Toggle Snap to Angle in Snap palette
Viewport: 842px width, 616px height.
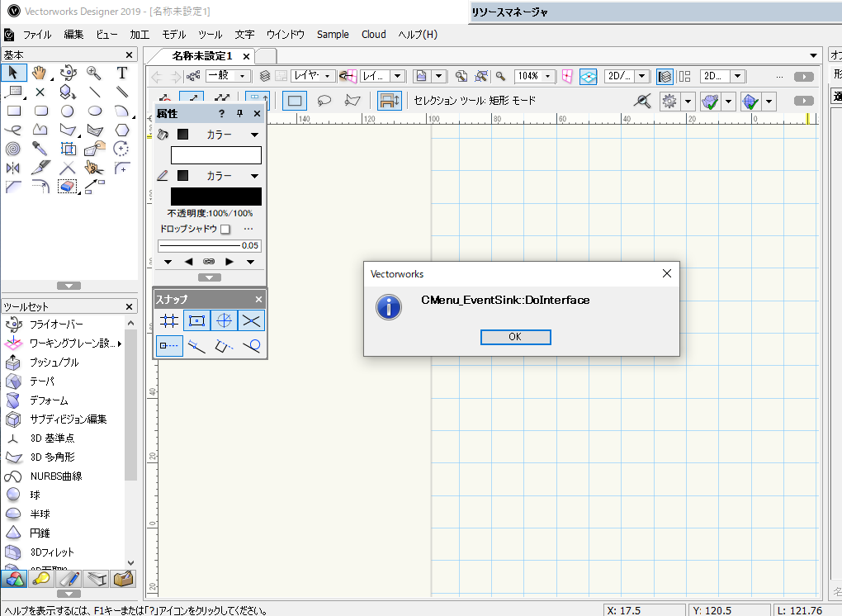tap(224, 321)
